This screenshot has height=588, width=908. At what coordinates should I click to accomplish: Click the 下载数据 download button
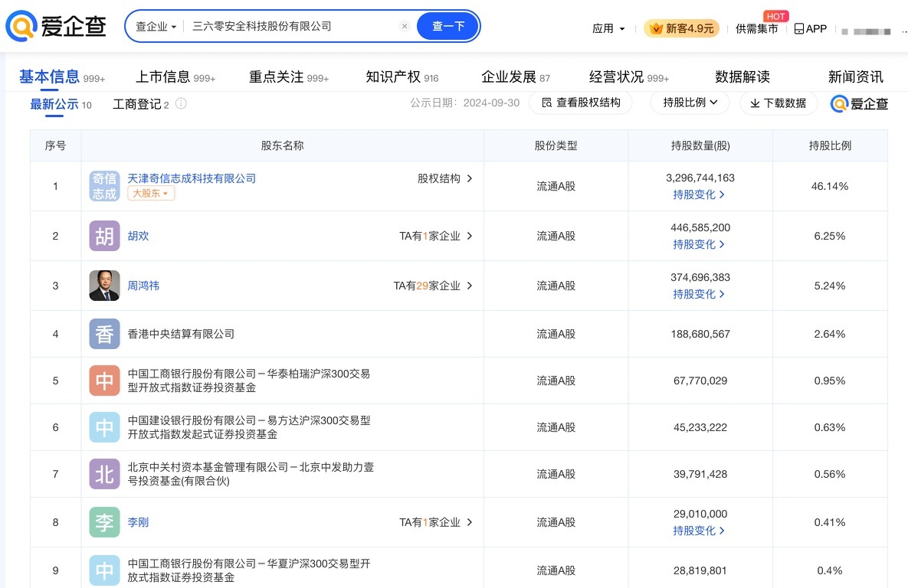point(778,103)
